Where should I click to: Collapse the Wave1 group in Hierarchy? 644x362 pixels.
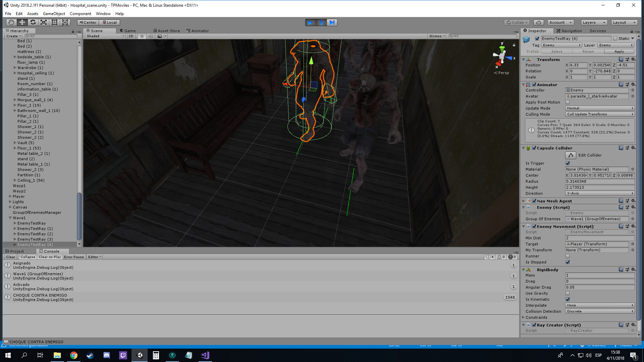[x=10, y=218]
